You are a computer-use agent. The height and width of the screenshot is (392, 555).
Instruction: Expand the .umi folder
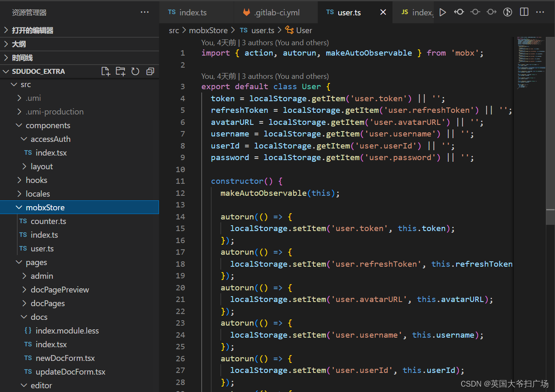[x=79, y=98]
